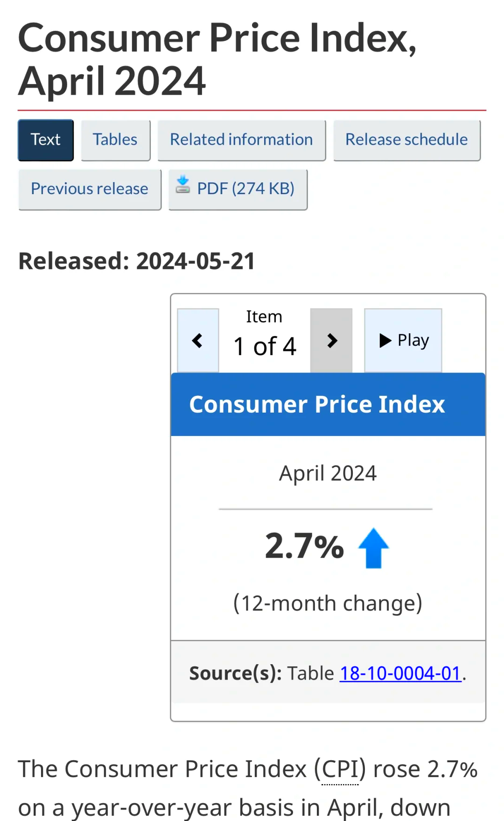The height and width of the screenshot is (821, 504).
Task: Advance to next indicator item with right chevron
Action: [x=331, y=340]
